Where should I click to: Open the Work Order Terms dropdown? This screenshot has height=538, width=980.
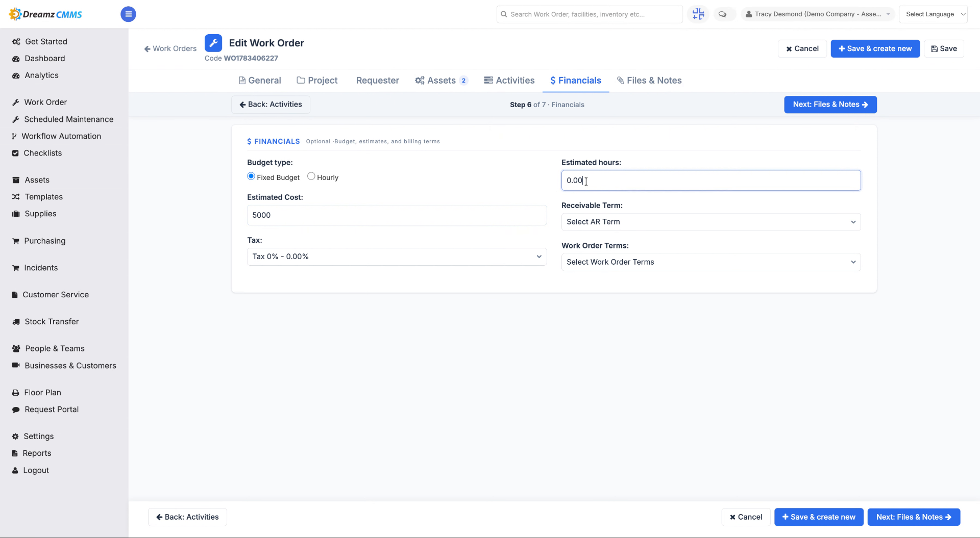711,262
